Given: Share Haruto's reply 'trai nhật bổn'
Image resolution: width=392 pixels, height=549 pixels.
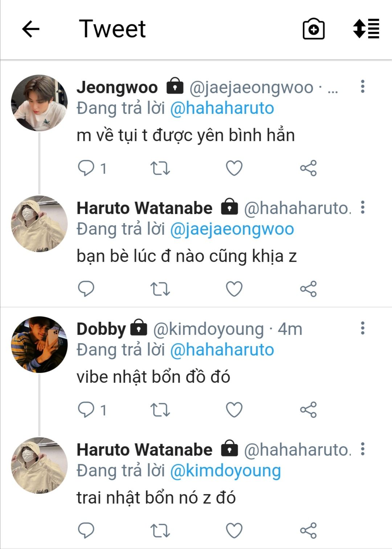Looking at the screenshot, I should click(x=308, y=530).
